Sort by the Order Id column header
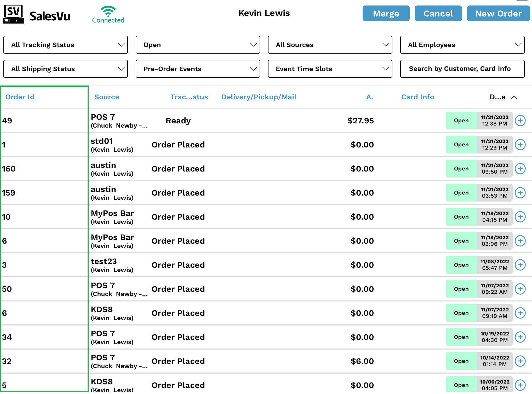 coord(20,97)
